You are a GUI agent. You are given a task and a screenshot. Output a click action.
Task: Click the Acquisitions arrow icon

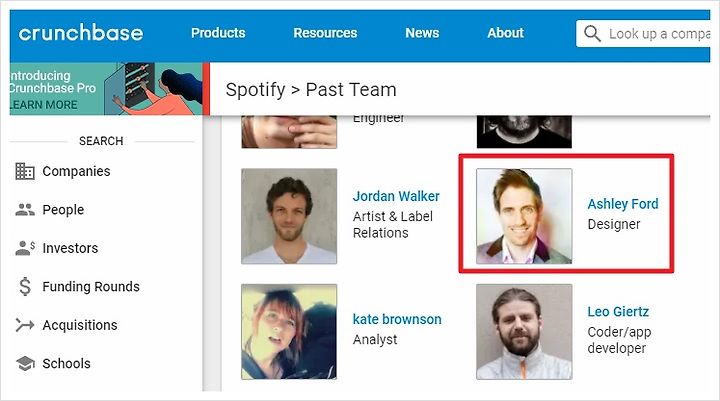[x=25, y=325]
